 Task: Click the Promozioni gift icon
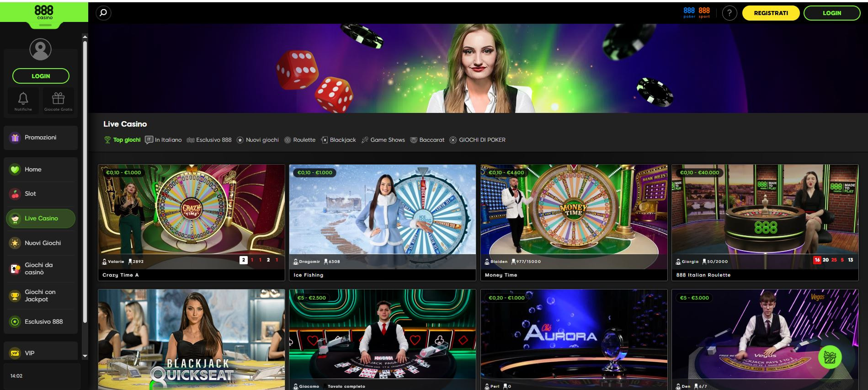click(15, 138)
